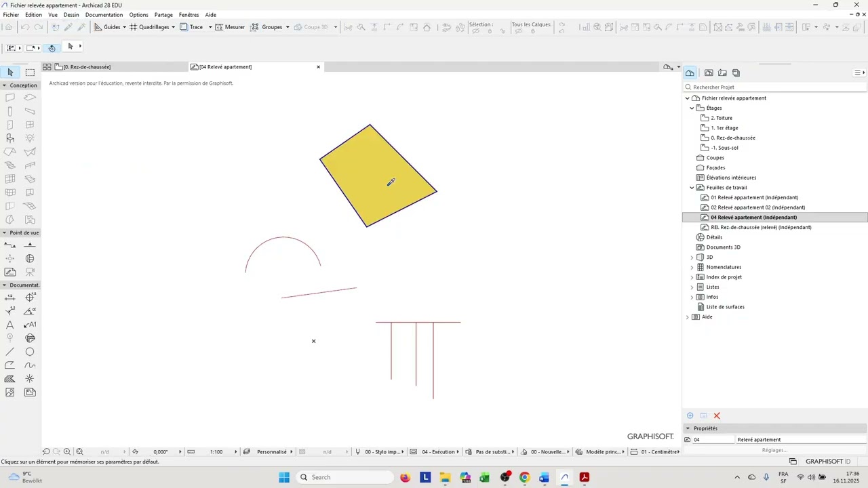
Task: Select the linear Dimension tool
Action: (x=10, y=298)
